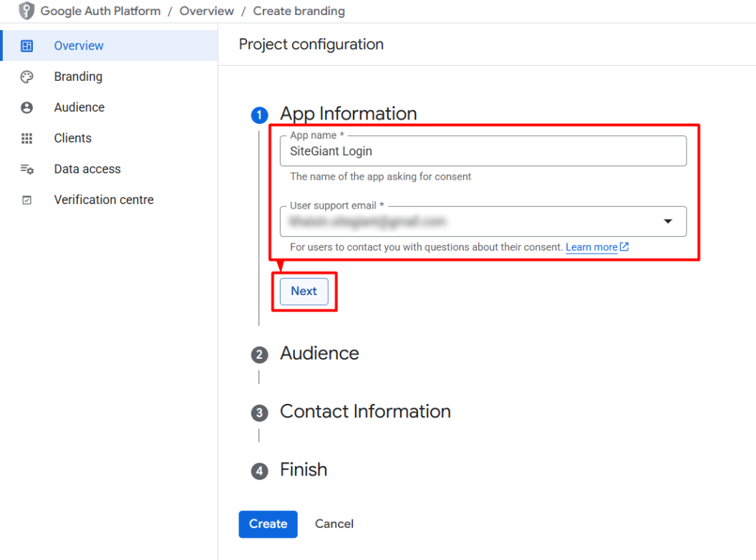Expand the Contact Information step heading

tap(365, 412)
